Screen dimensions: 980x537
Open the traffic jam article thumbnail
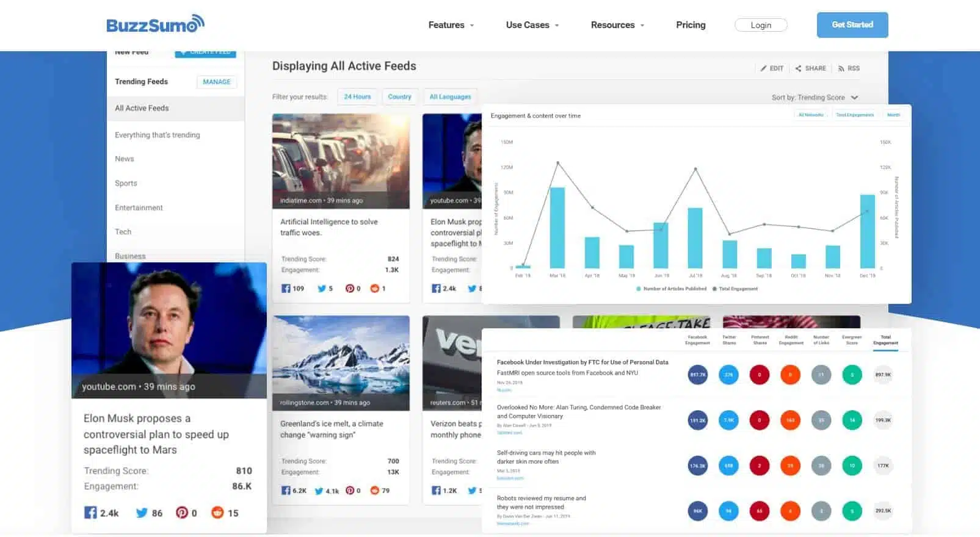point(341,161)
